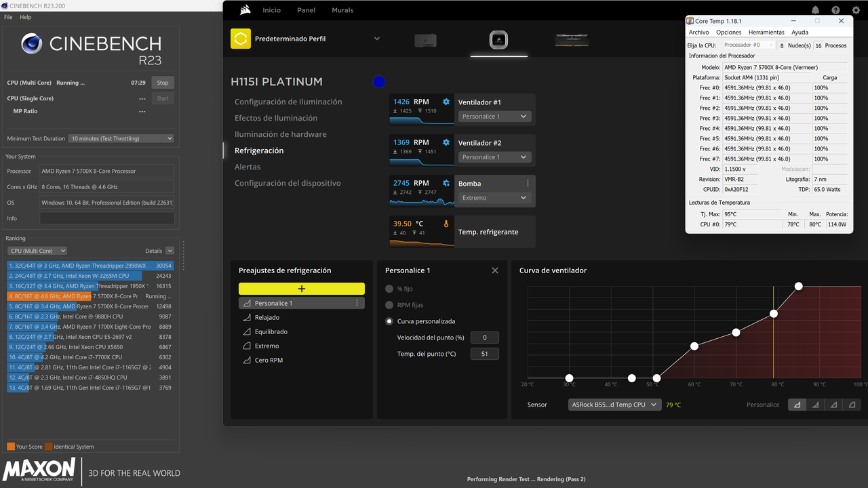Screen dimensions: 868x488
Task: Select the first curve shape preset icon
Action: pyautogui.click(x=797, y=405)
